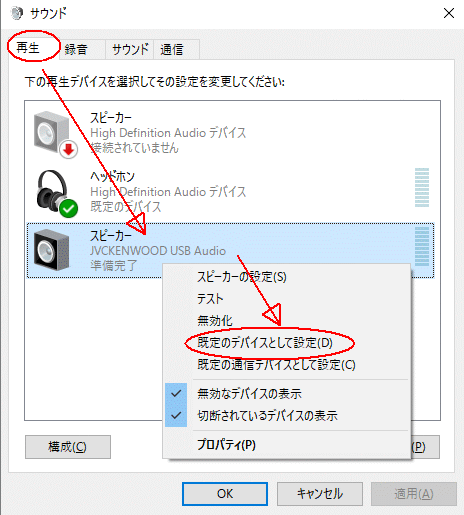Click the 構成(C) button
The image size is (464, 515).
pyautogui.click(x=68, y=447)
